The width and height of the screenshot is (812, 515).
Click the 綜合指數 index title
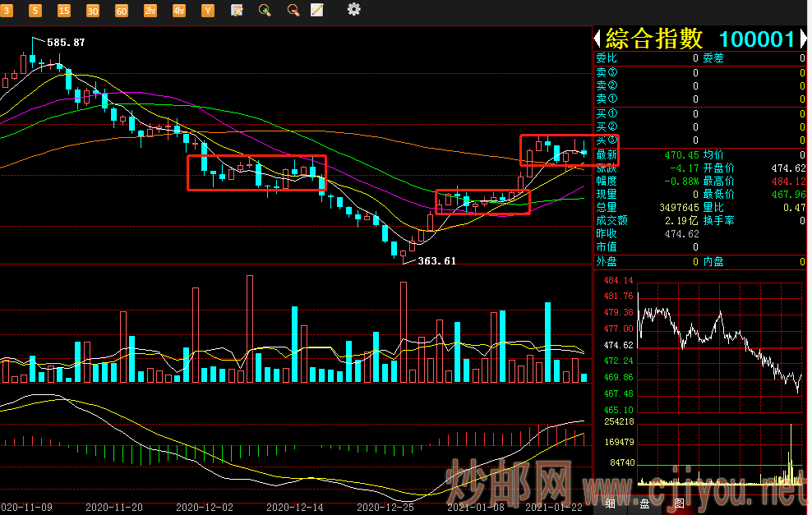coord(655,39)
